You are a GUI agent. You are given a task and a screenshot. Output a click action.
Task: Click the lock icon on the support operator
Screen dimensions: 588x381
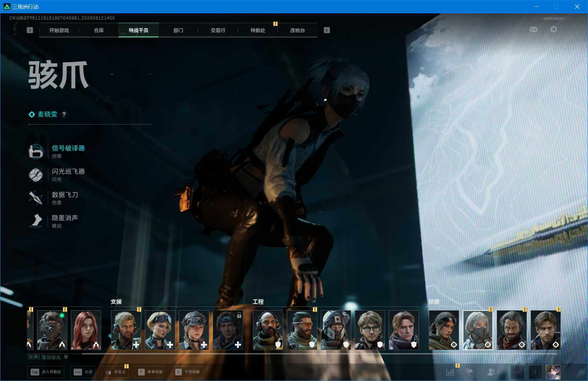pos(239,315)
